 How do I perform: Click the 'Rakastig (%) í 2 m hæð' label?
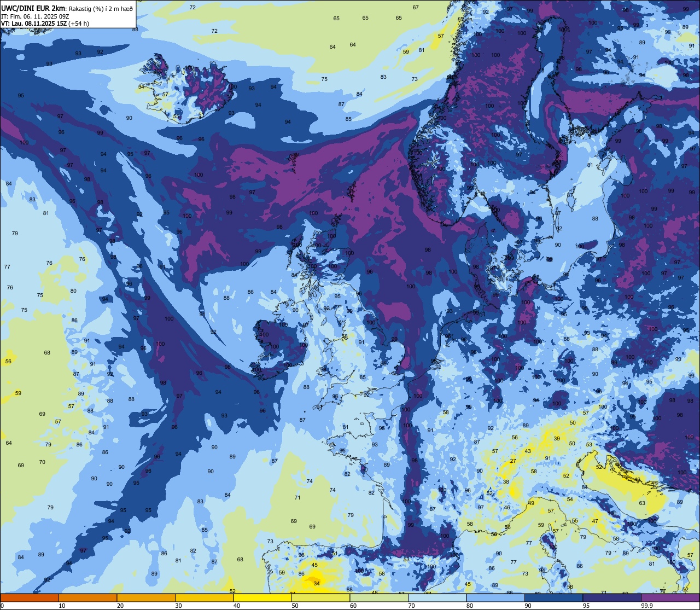tap(101, 8)
